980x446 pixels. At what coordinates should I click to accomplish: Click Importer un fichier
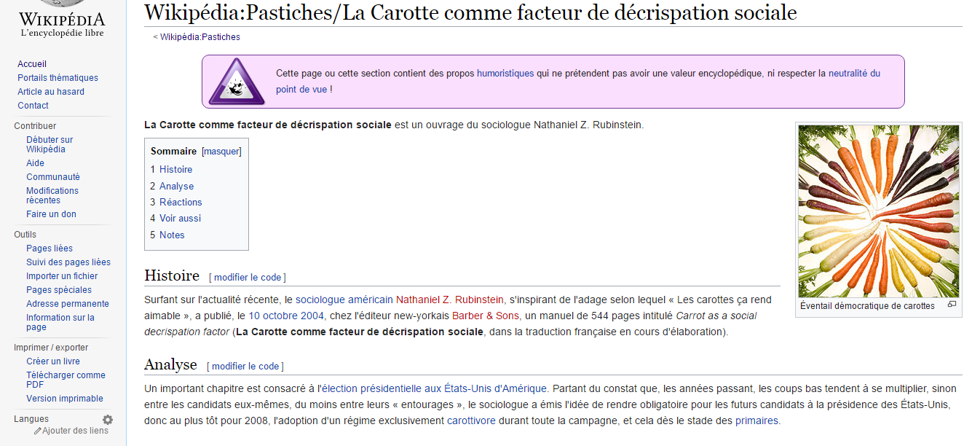62,276
